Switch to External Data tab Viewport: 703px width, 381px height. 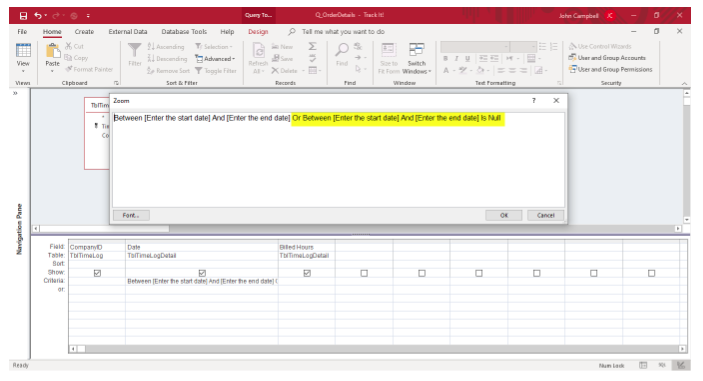pos(128,32)
